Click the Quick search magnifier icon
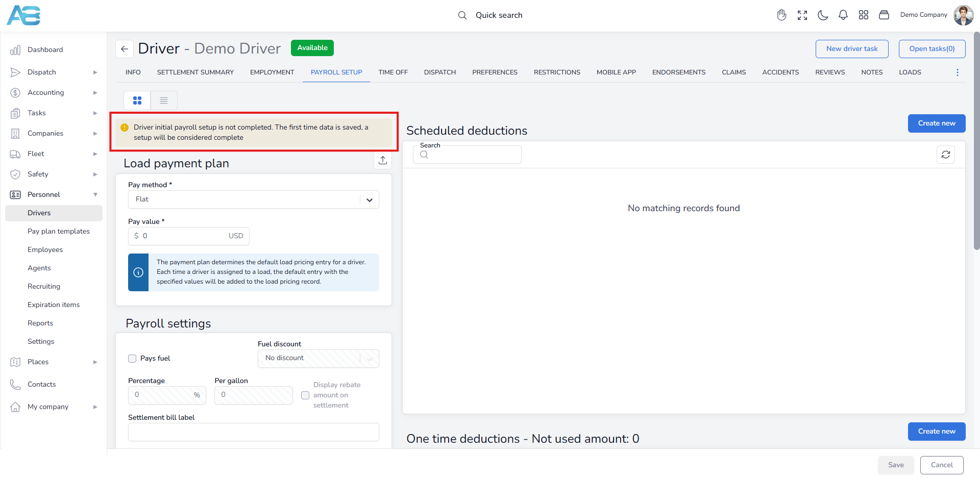This screenshot has height=481, width=980. coord(462,15)
